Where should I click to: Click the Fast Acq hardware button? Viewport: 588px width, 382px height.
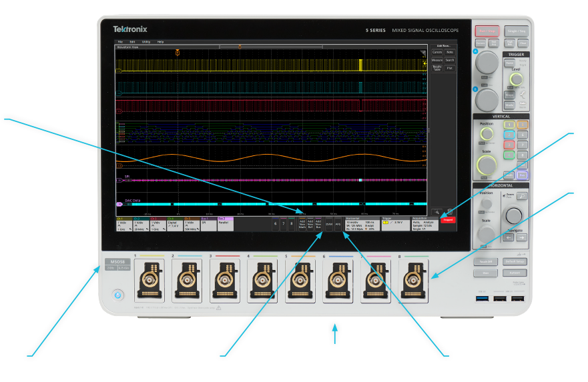[x=494, y=43]
